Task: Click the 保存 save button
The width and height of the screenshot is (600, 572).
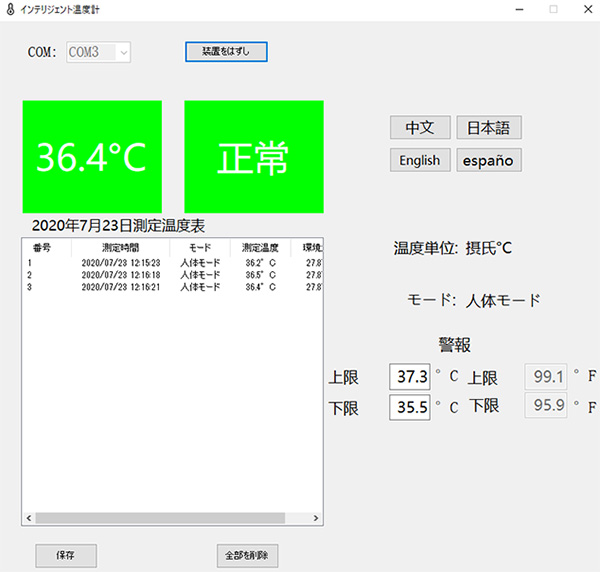Action: point(66,556)
